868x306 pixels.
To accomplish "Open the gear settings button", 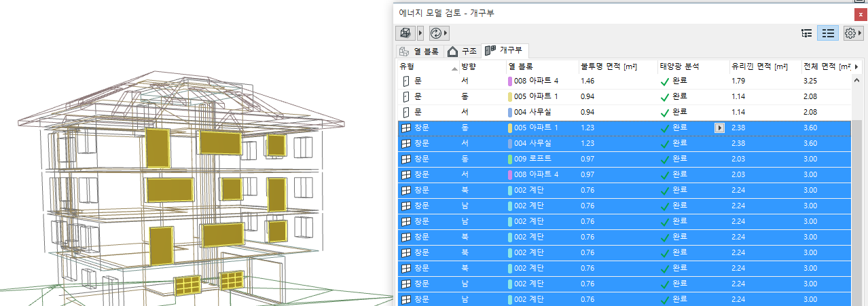I will pyautogui.click(x=850, y=33).
